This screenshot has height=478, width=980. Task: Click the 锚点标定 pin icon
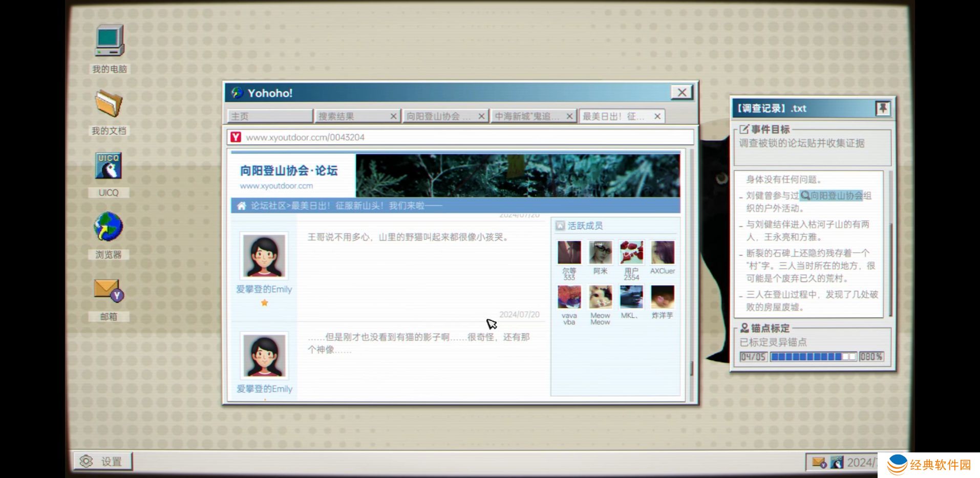[744, 328]
